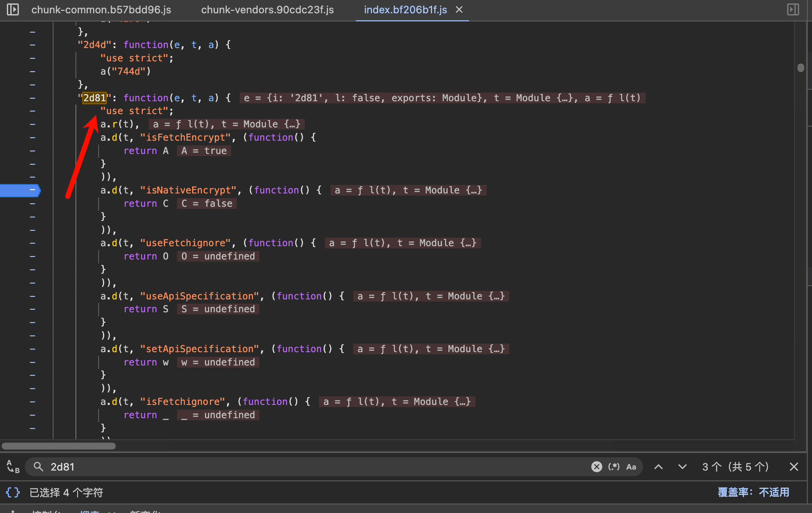Click the a.r(t) statement
The width and height of the screenshot is (812, 513).
click(x=120, y=124)
